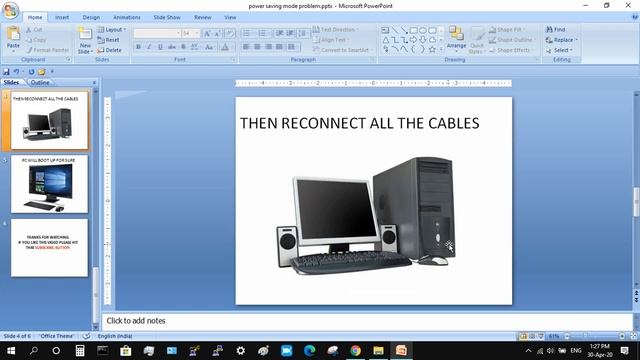This screenshot has height=360, width=640.
Task: Select the Oval shape in gallery
Action: (423, 30)
